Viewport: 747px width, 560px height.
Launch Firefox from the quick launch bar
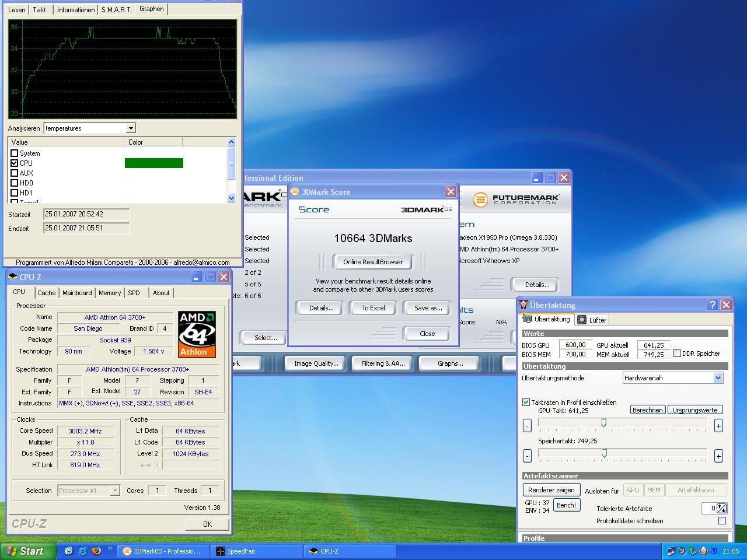97,551
